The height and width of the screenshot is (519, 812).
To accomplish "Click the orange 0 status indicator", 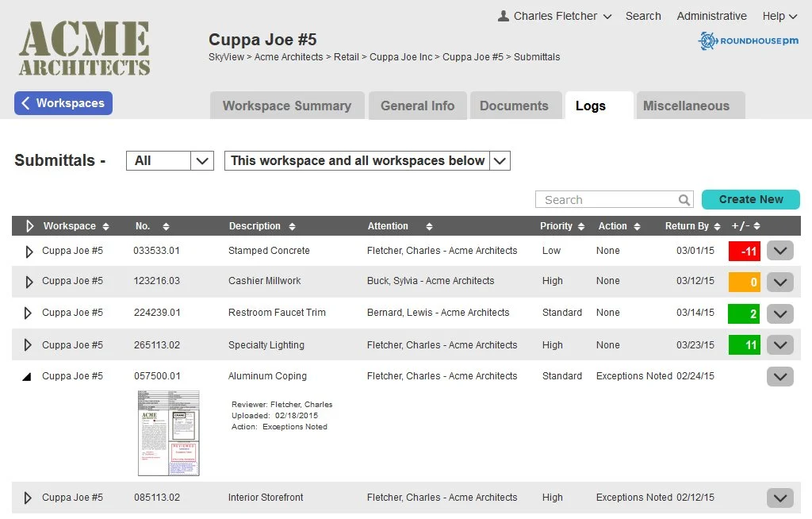I will 744,282.
